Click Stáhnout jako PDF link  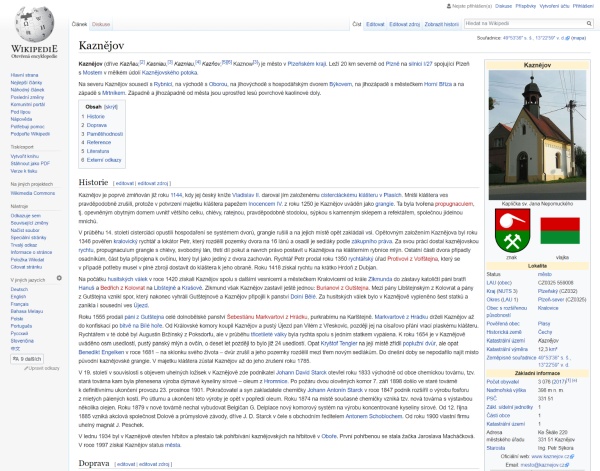(x=30, y=163)
